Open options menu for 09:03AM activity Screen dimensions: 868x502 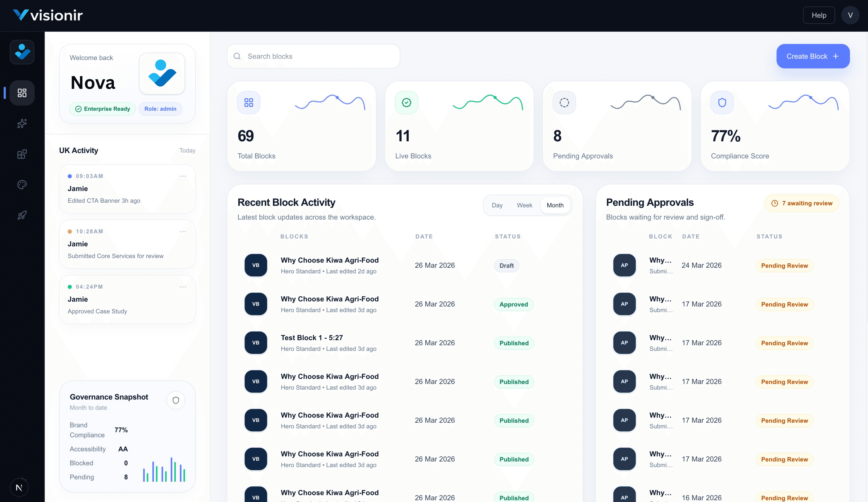tap(183, 176)
